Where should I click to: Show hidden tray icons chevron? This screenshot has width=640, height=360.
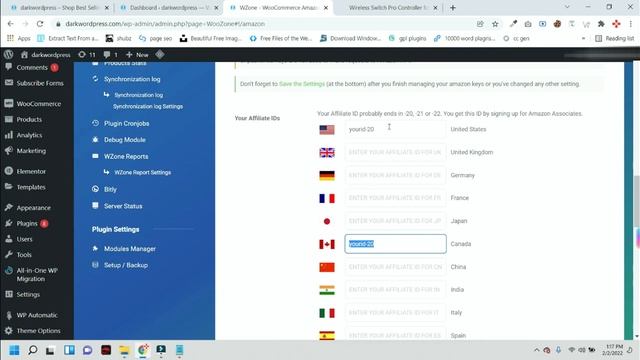click(536, 350)
